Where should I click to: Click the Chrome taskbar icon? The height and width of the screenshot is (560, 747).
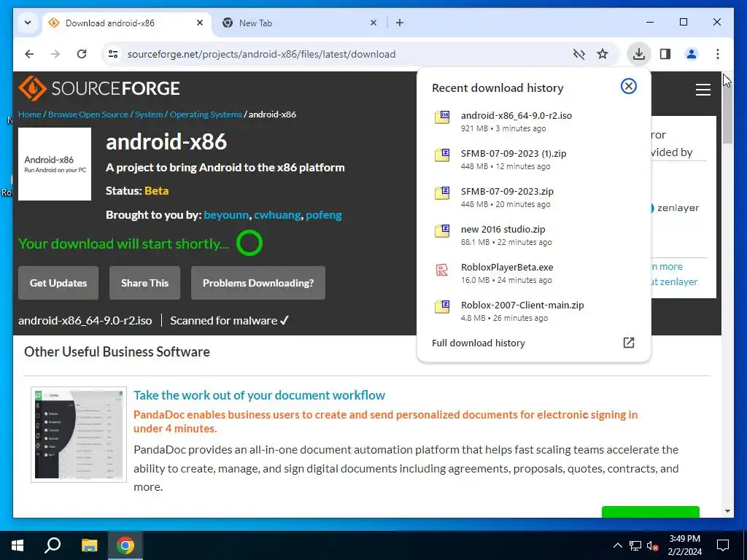click(125, 545)
